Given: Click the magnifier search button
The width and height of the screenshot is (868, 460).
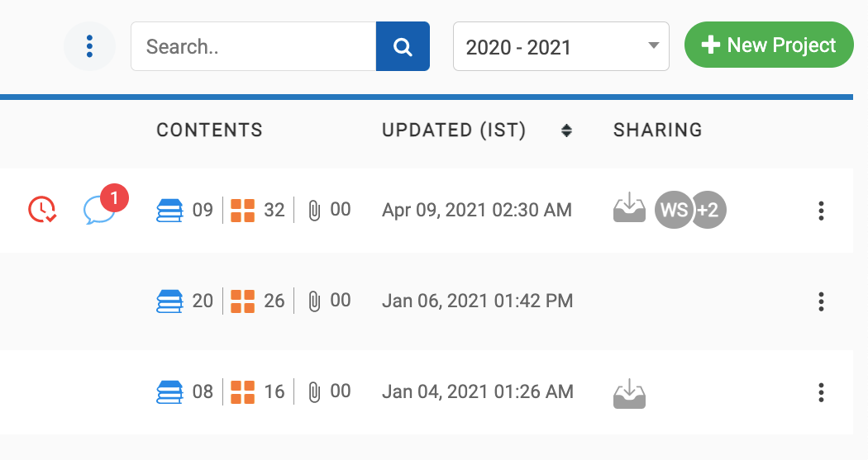Looking at the screenshot, I should coord(403,46).
